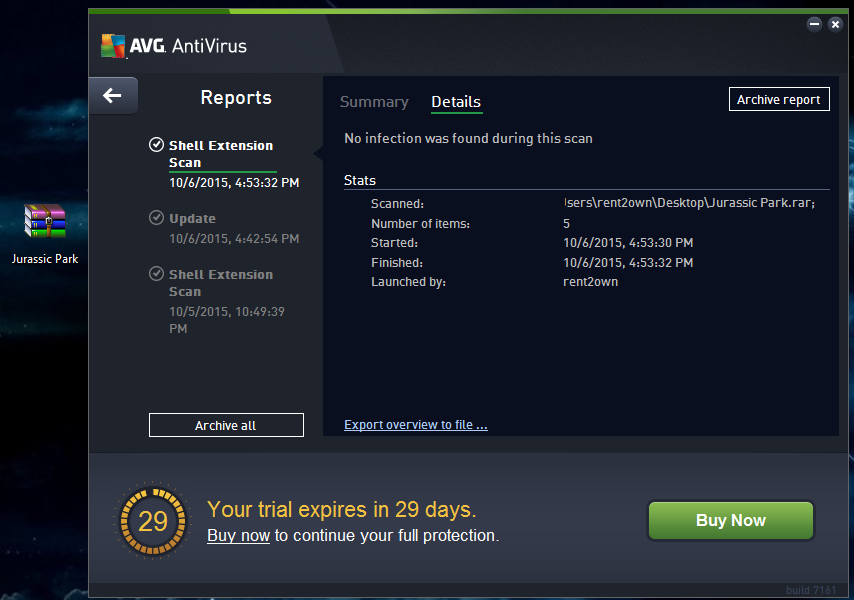854x600 pixels.
Task: Click the Started time 4:53:30 PM
Action: click(x=628, y=243)
